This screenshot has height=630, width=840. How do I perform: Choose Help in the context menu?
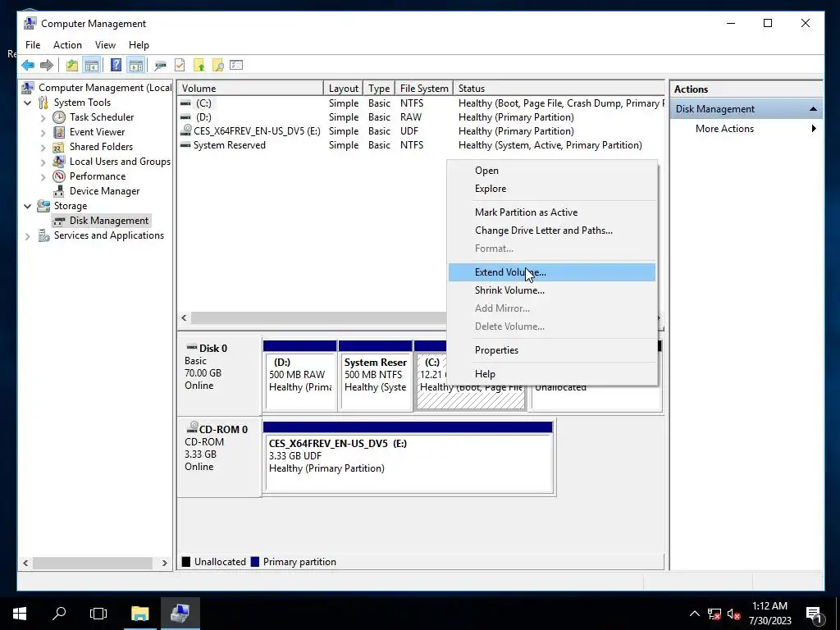(x=552, y=374)
